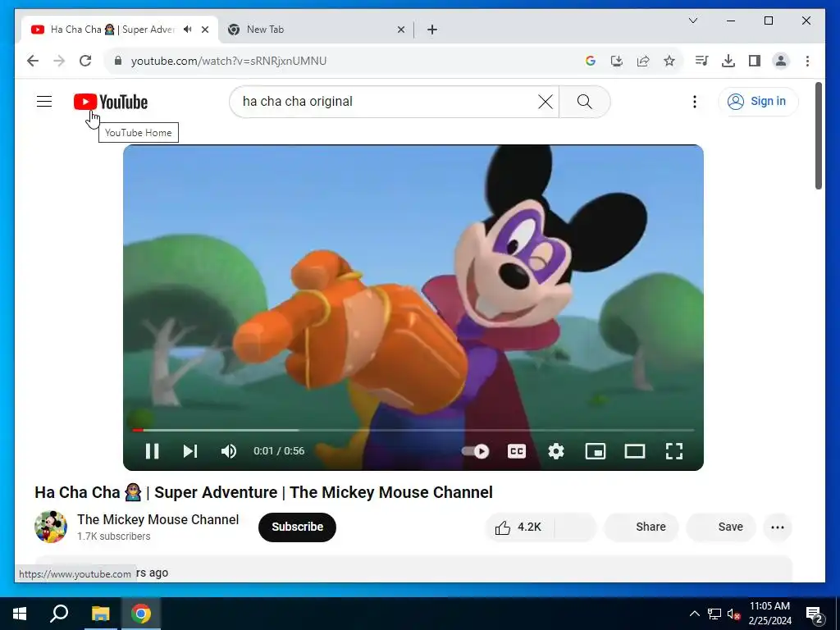
Task: Click the page vertical scrollbar
Action: tap(818, 135)
